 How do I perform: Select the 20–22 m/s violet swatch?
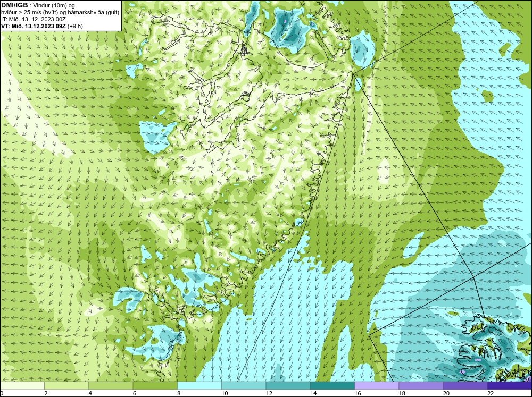click(x=465, y=386)
